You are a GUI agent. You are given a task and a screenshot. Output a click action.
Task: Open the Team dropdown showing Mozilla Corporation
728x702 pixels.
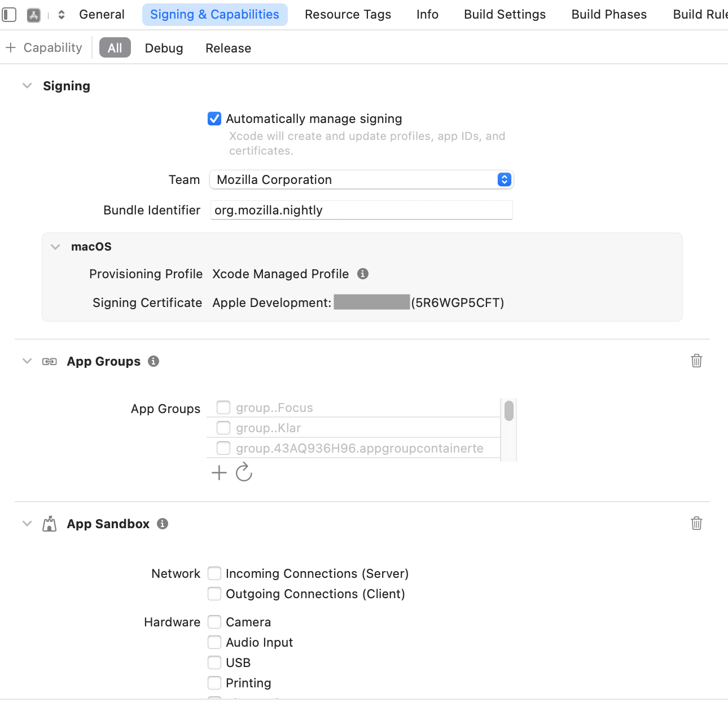point(361,179)
